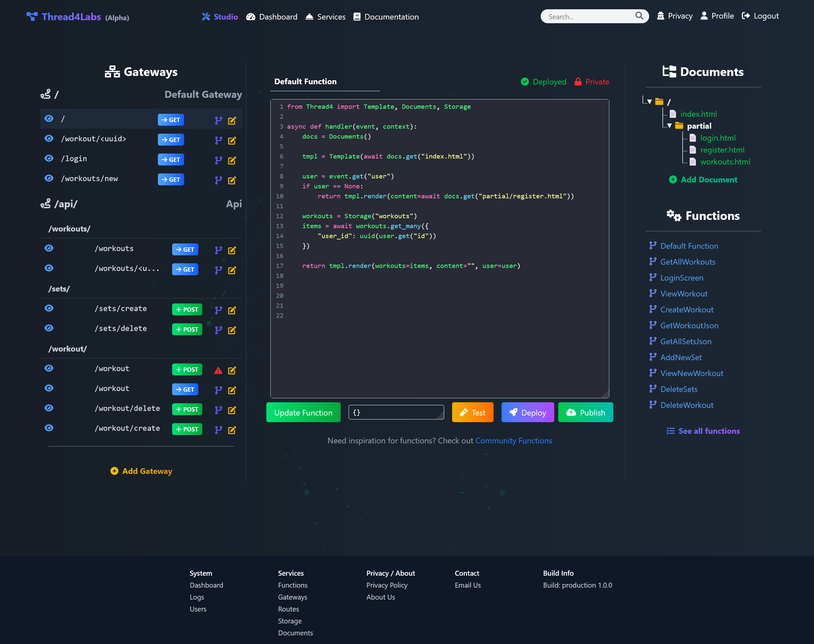
Task: Click the Thread4Labs logo icon
Action: click(32, 17)
